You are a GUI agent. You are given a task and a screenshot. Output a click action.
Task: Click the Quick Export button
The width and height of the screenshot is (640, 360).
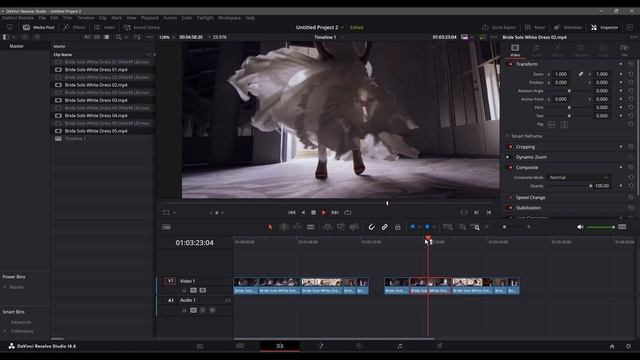(x=499, y=27)
